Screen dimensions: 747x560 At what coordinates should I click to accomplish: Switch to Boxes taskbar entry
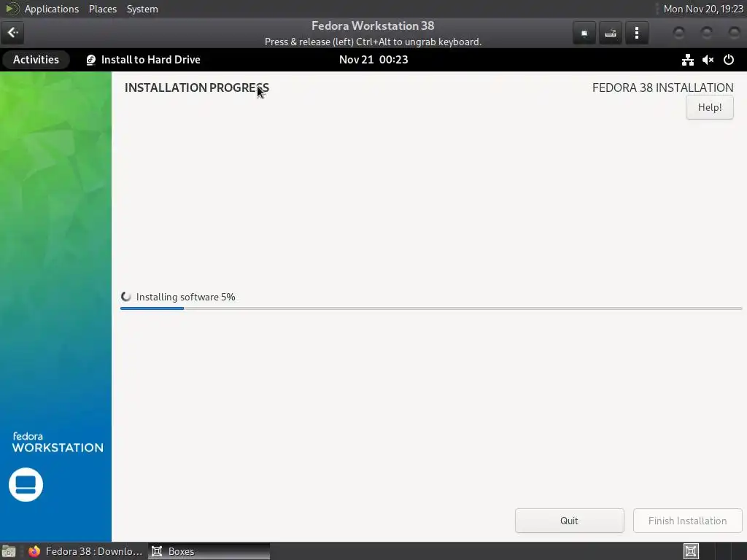coord(209,551)
